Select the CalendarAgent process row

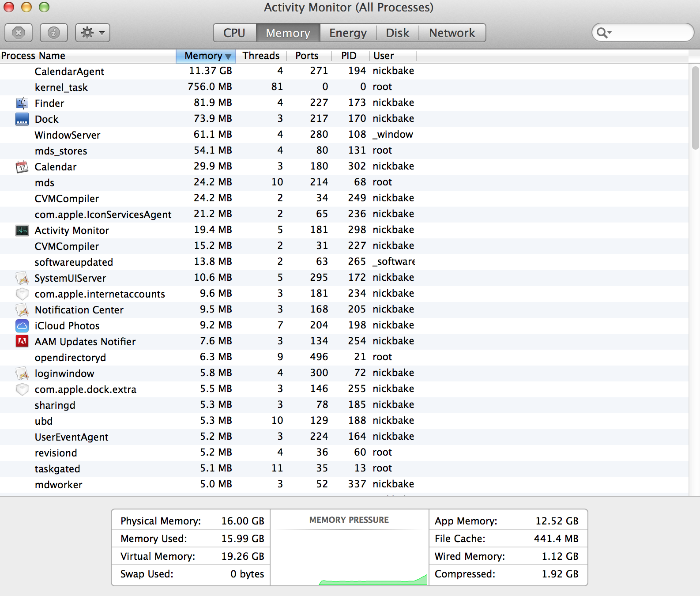coord(344,72)
